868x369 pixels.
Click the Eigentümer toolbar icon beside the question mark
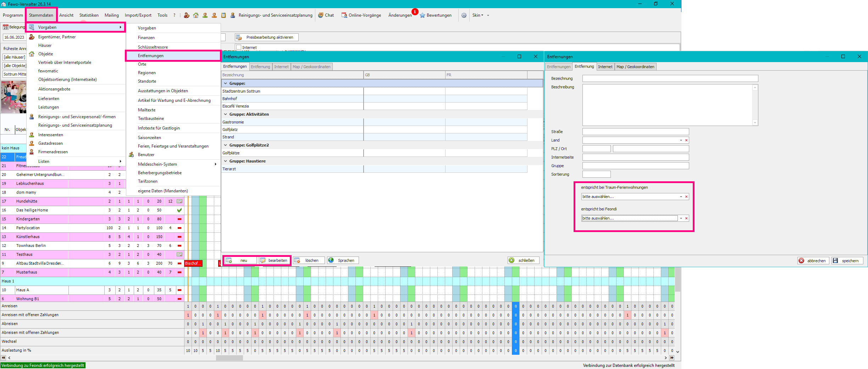(x=187, y=15)
